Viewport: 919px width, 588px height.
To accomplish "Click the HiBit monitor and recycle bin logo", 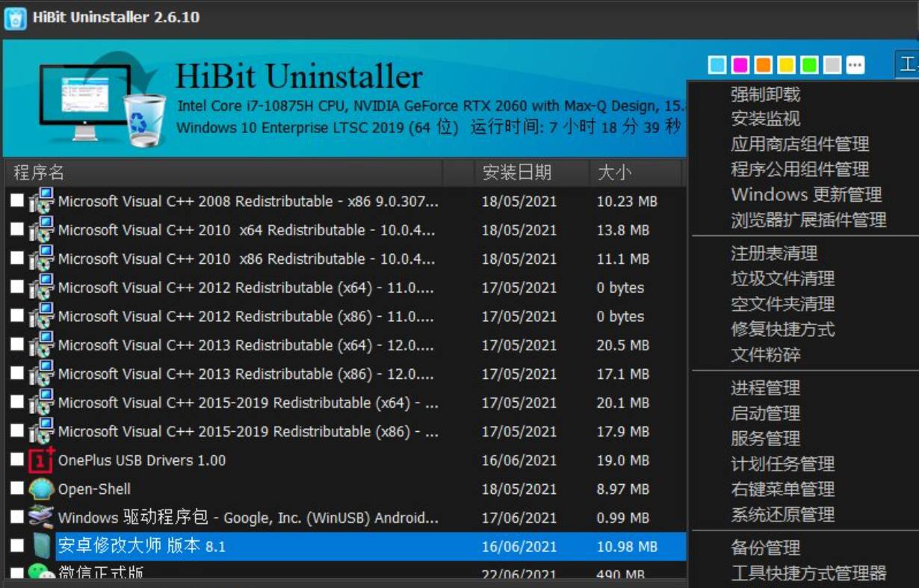I will pos(103,99).
